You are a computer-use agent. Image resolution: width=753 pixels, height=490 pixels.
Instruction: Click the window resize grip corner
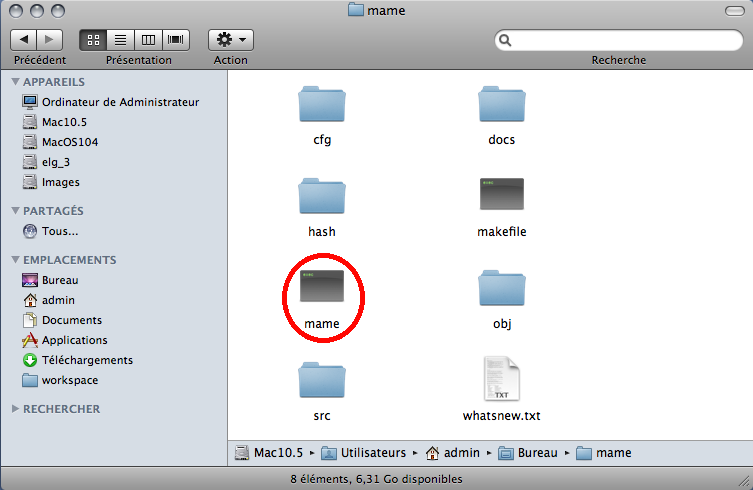[744, 481]
